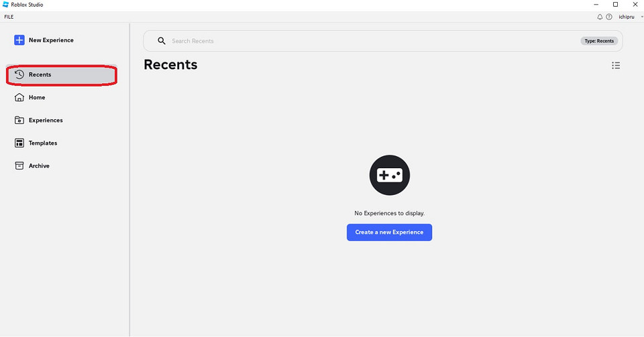Image resolution: width=644 pixels, height=337 pixels.
Task: Go to Home via house icon
Action: [x=19, y=98]
